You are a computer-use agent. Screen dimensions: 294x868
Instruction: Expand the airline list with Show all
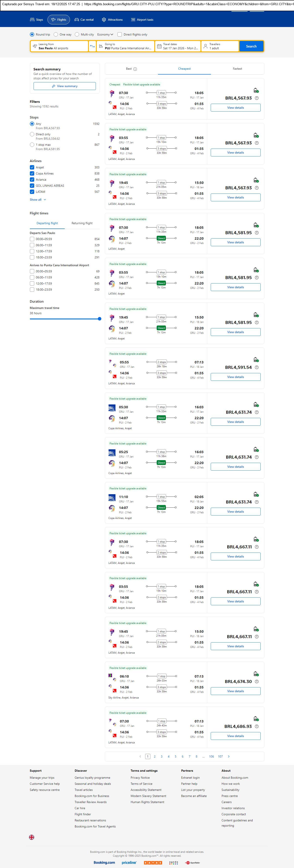pyautogui.click(x=38, y=200)
